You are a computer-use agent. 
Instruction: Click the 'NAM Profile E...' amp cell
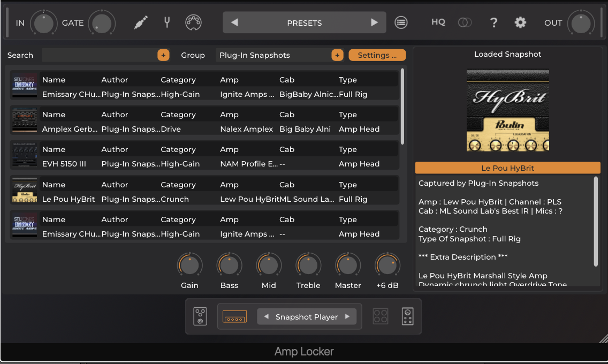click(x=249, y=164)
